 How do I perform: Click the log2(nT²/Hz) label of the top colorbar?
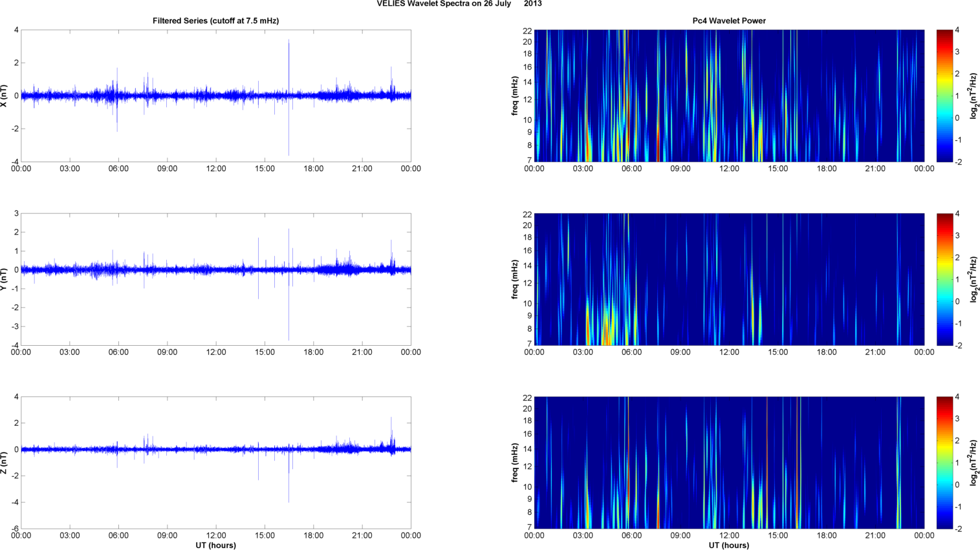click(973, 96)
